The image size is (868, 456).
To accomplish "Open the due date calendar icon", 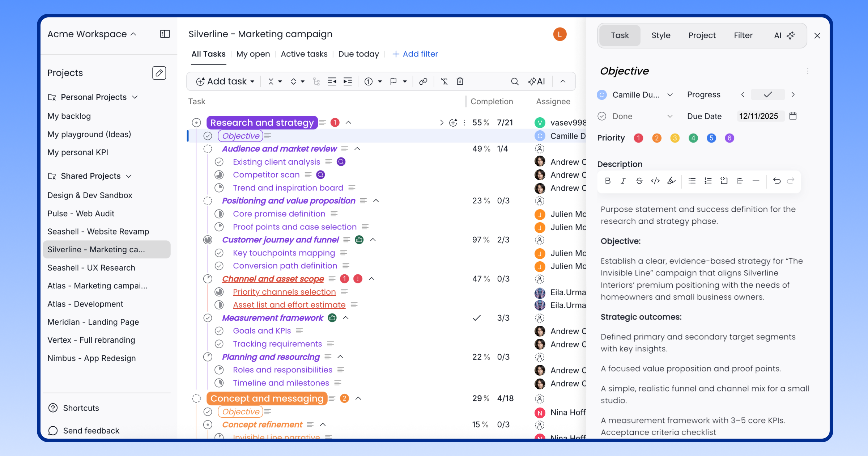I will coord(793,116).
